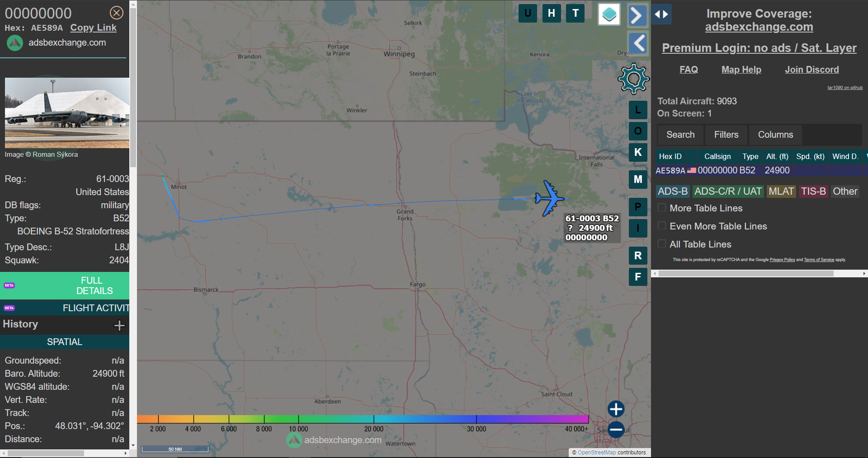Click the K map button
The width and height of the screenshot is (868, 458).
click(638, 152)
